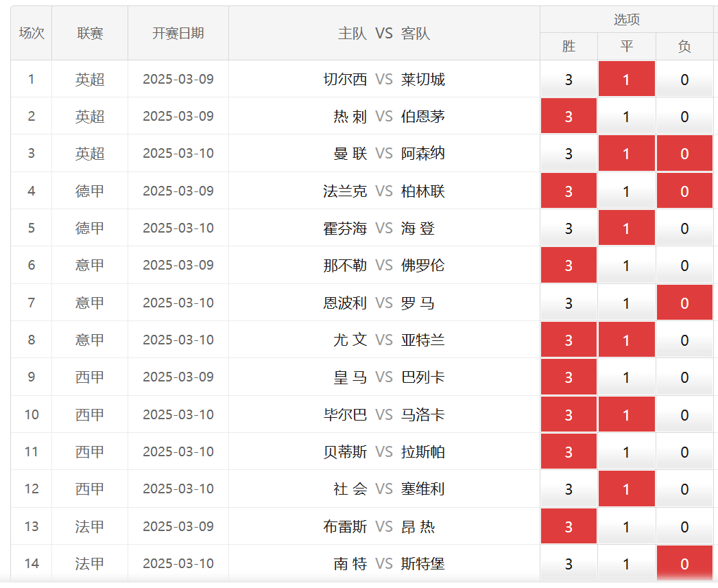718x588 pixels.
Task: Select draw option 1 for 热刺 VS 伯恩茅
Action: click(626, 116)
